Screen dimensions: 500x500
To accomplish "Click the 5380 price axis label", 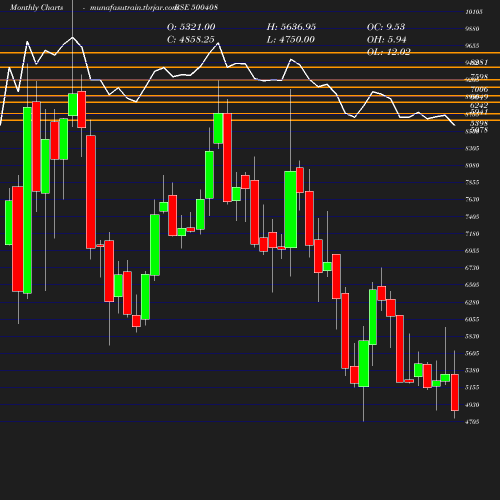I will pyautogui.click(x=472, y=370).
